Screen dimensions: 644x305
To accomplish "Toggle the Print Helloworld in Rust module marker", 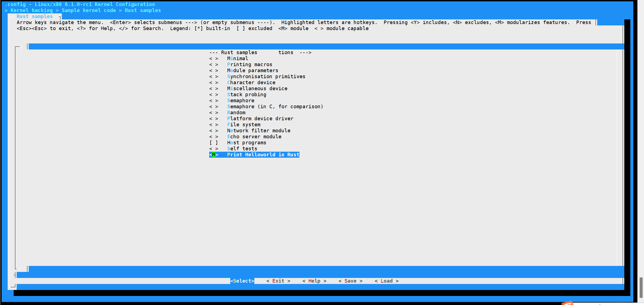I will 214,155.
